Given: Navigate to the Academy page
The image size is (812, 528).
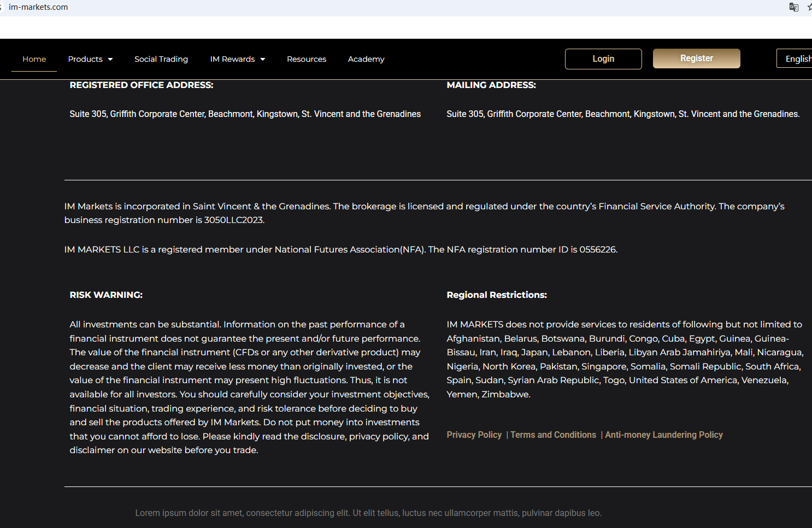Looking at the screenshot, I should [x=366, y=59].
